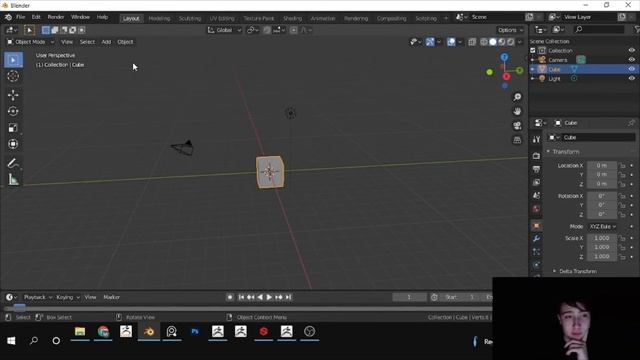Enable auto keying record button
Screen dimensions: 640x360
(x=230, y=297)
